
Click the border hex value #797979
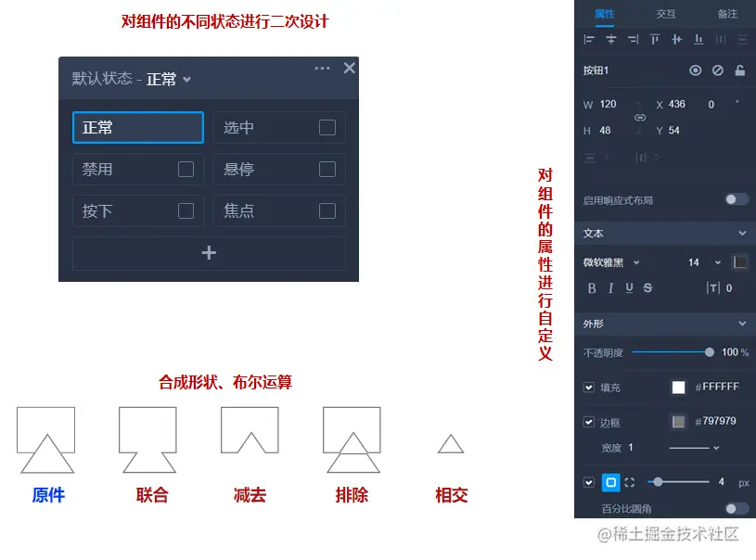coord(715,421)
